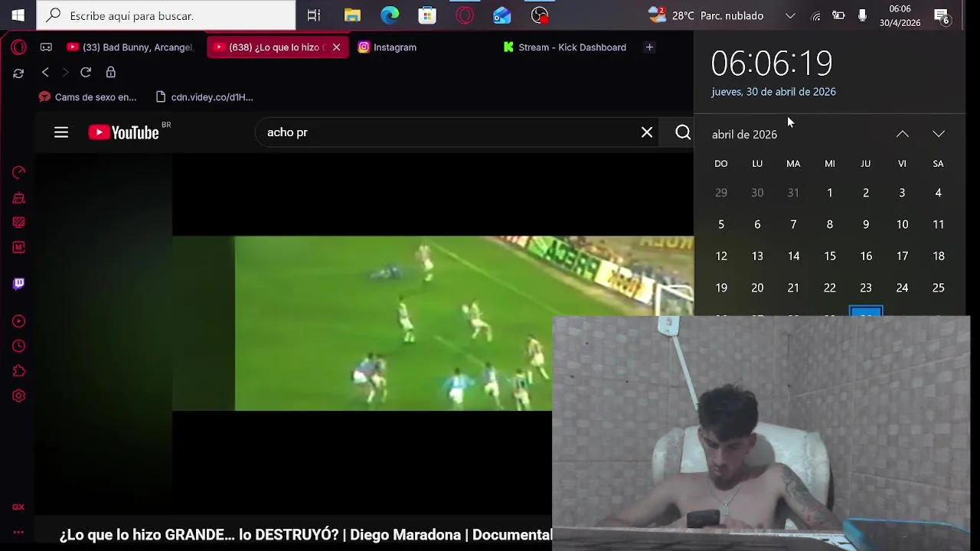The image size is (980, 551).
Task: Select April 21 in the calendar
Action: point(793,288)
